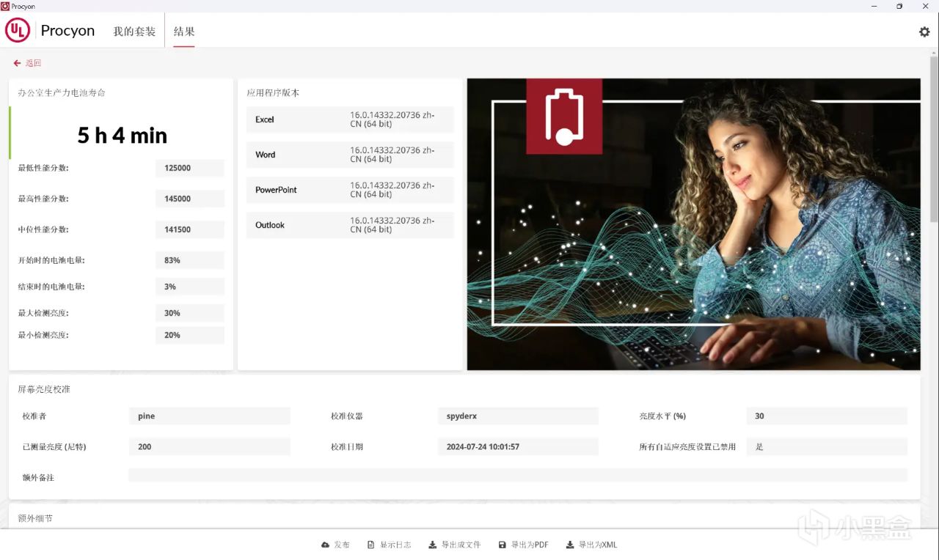Click the PowerPoint version row
Viewport: 939px width, 560px height.
(350, 190)
